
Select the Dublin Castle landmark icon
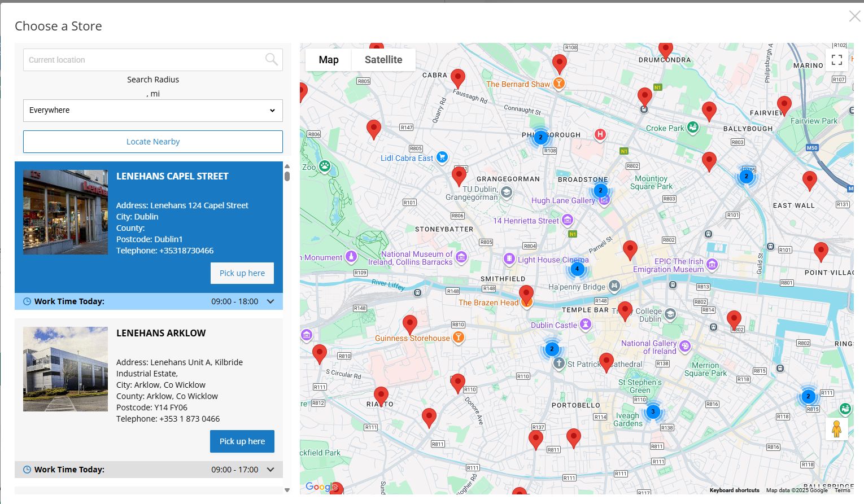[x=586, y=325]
